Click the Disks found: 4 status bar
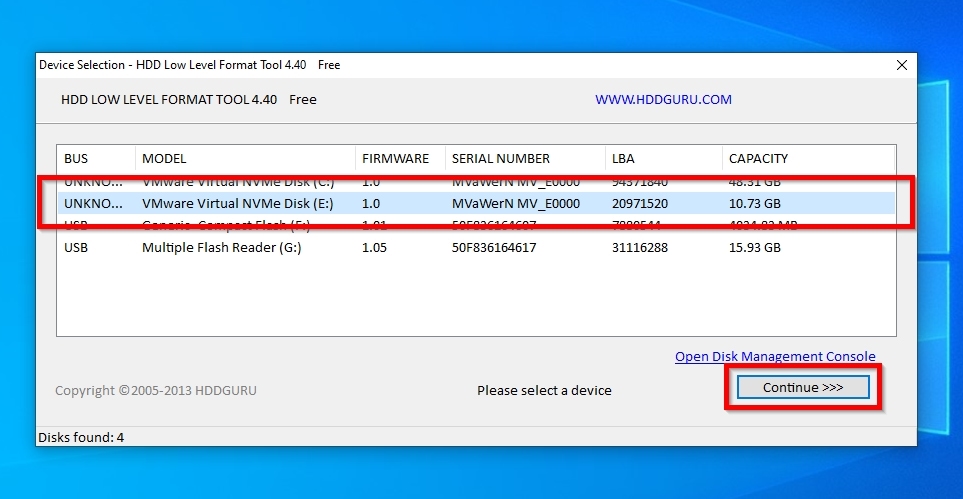Screen dimensions: 963x499 (x=81, y=437)
